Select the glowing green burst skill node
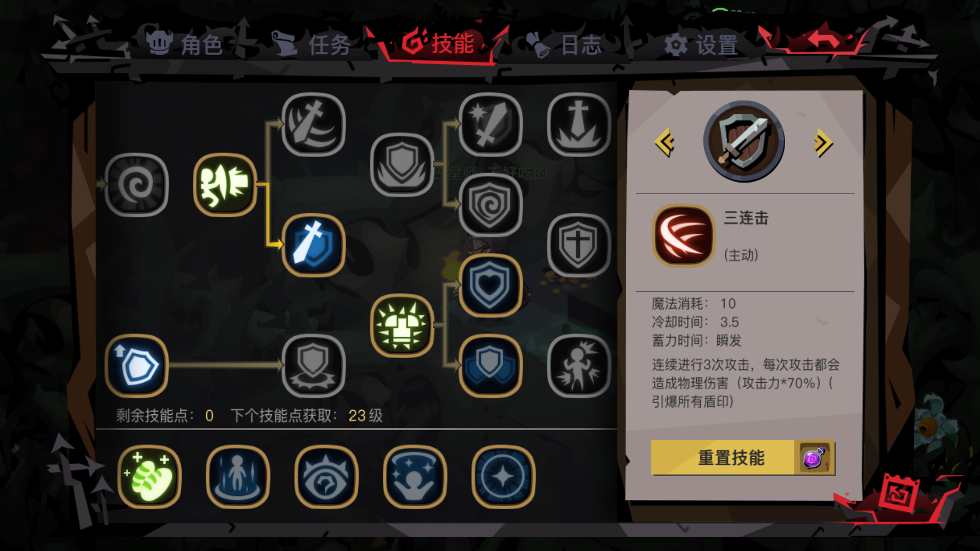This screenshot has height=551, width=980. pos(225,185)
